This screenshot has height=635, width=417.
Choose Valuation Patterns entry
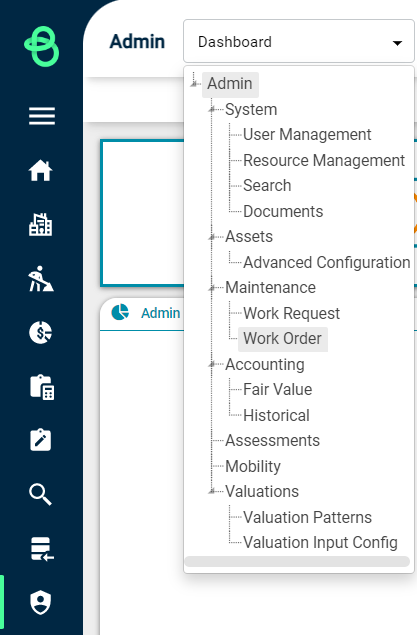tap(307, 518)
